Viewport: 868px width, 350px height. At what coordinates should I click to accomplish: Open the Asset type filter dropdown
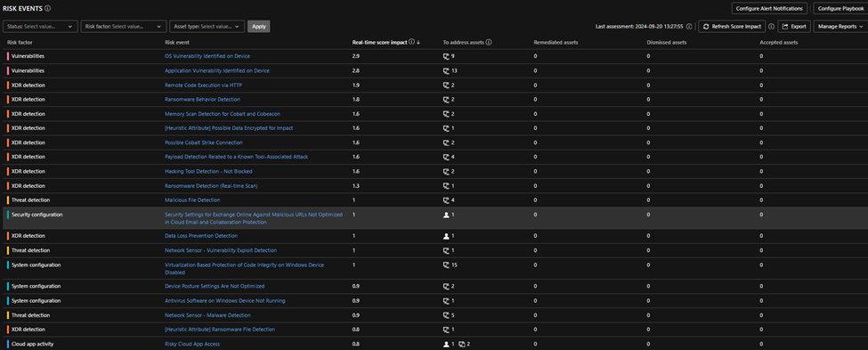[207, 26]
